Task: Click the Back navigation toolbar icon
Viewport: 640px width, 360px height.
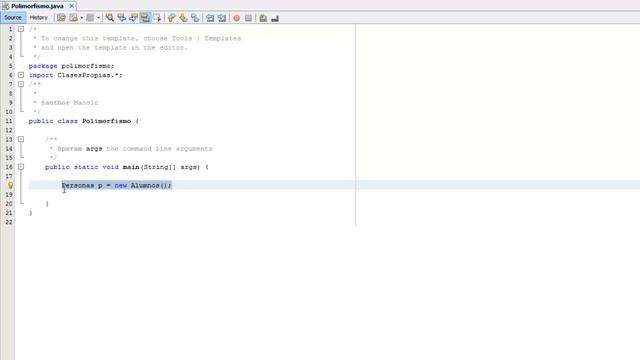Action: click(73, 18)
